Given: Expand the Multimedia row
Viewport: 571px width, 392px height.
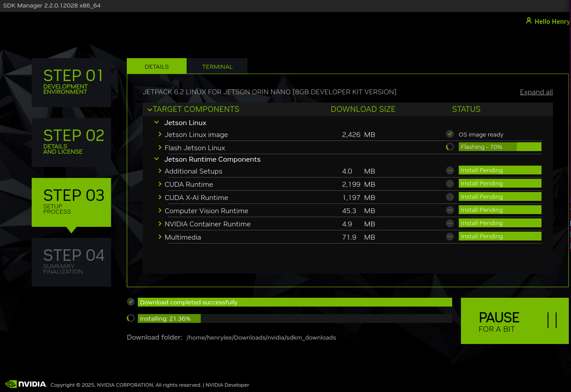Looking at the screenshot, I should coord(160,237).
